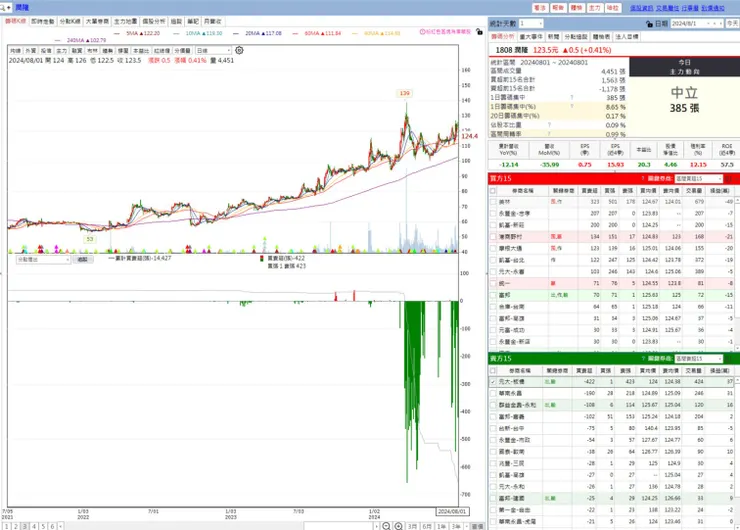Toggle 分價量 indicator button
This screenshot has height=530, width=740.
tap(183, 50)
